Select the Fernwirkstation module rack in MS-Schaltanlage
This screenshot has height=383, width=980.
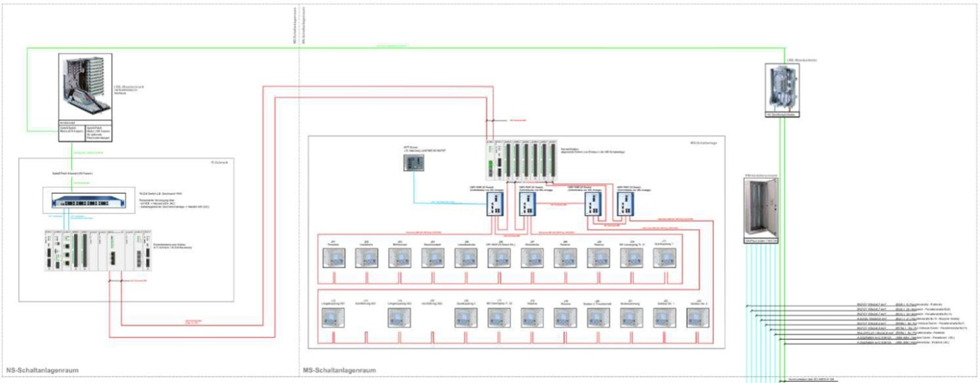pyautogui.click(x=521, y=160)
